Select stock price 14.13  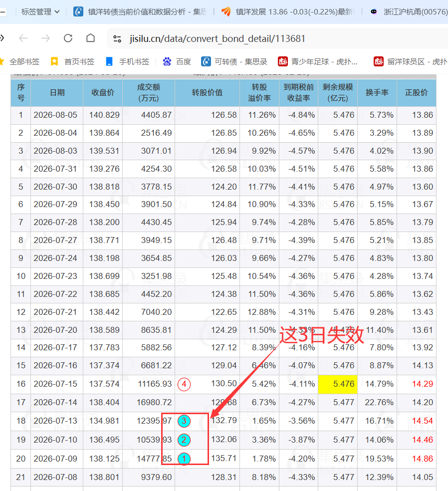click(423, 365)
